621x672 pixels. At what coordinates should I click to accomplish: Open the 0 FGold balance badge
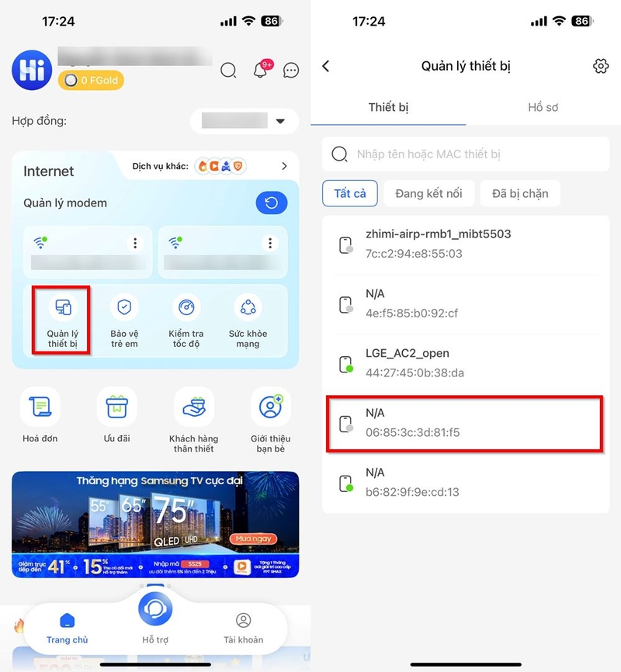point(91,80)
